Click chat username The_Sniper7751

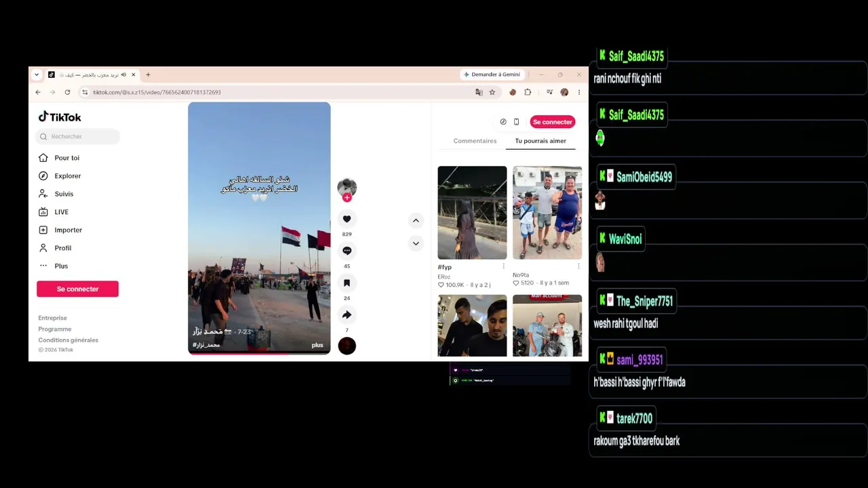tap(644, 301)
